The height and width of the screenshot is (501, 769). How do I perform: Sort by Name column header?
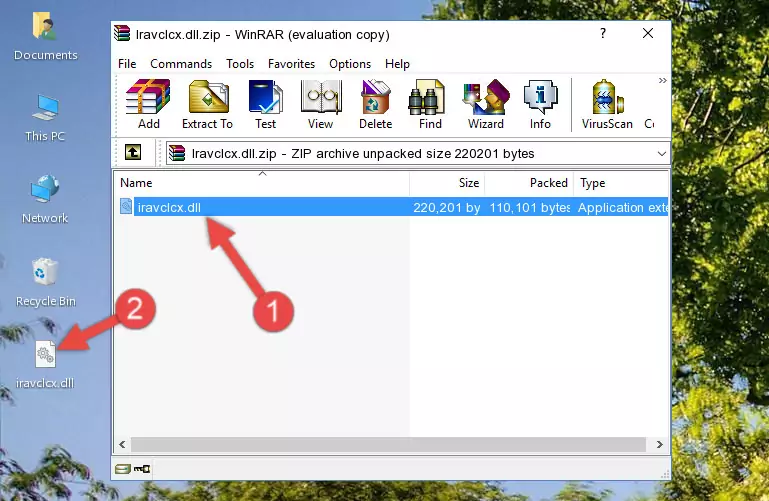[262, 183]
